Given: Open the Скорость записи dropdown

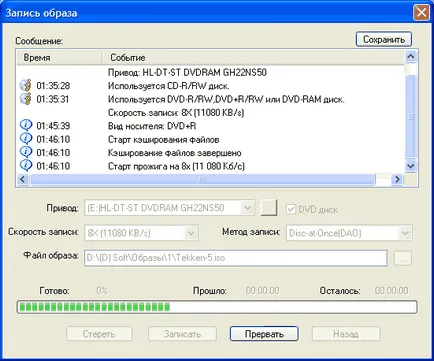Looking at the screenshot, I should pos(191,233).
